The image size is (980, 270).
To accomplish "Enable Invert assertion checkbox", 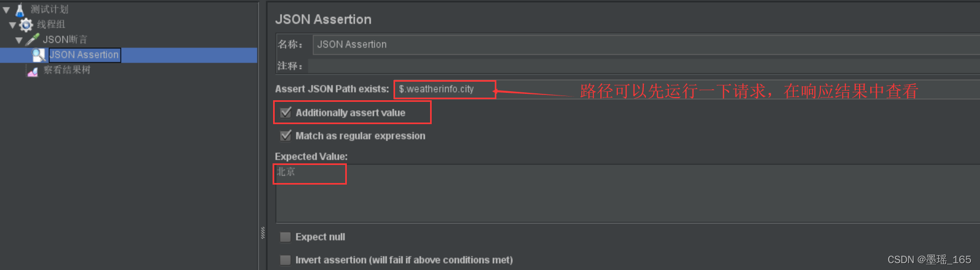I will point(285,260).
